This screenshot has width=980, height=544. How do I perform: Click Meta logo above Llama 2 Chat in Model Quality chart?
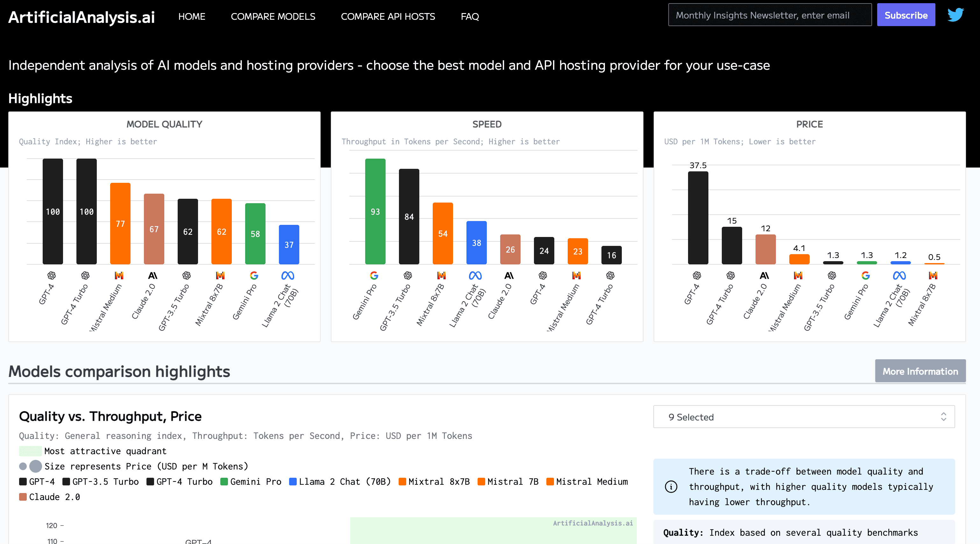coord(288,275)
